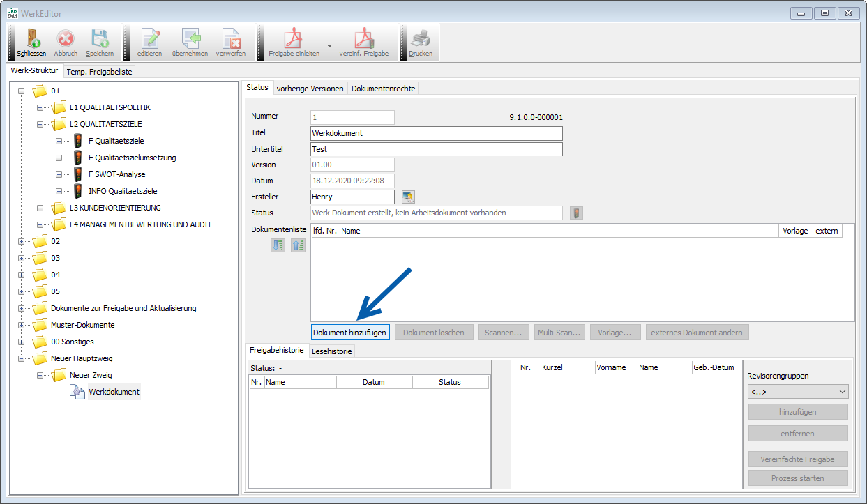Open dropdown arrow next to Freigabe einleiten

pyautogui.click(x=330, y=45)
